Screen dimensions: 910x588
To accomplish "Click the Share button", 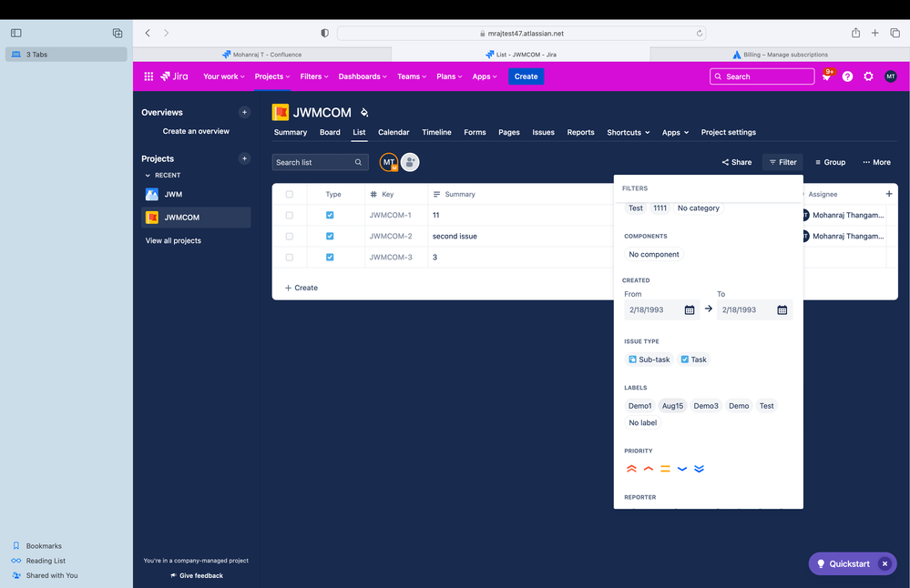I will pyautogui.click(x=737, y=162).
